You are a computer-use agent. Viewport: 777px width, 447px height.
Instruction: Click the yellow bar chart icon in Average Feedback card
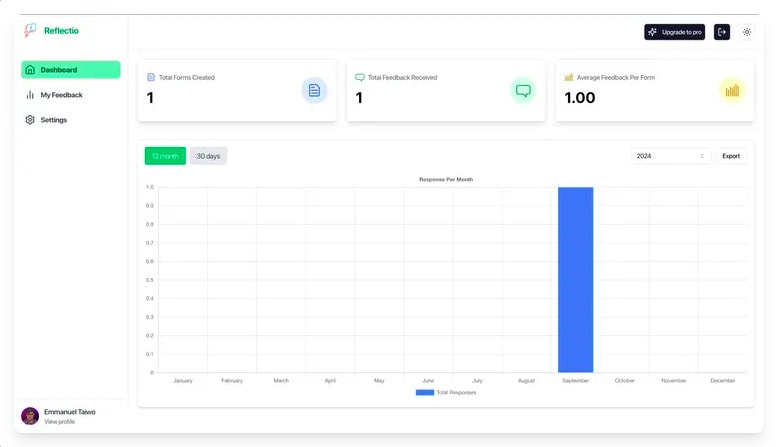(x=732, y=91)
